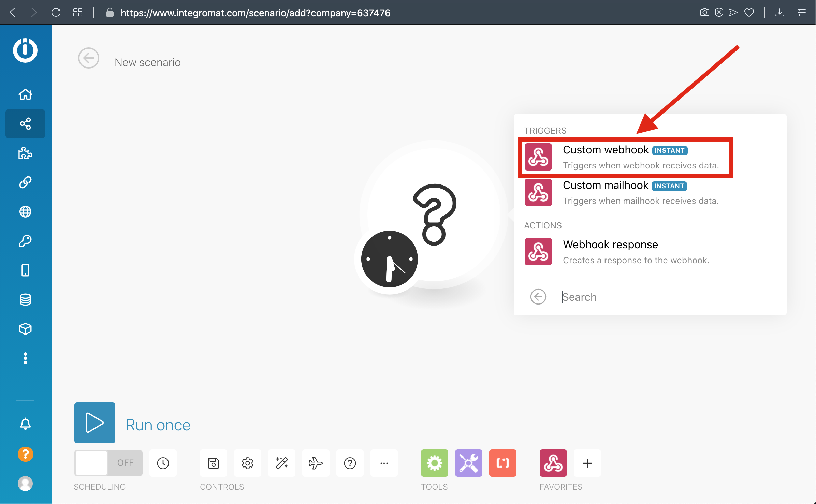Click the back arrow next to New scenario
Viewport: 816px width, 504px height.
click(88, 58)
